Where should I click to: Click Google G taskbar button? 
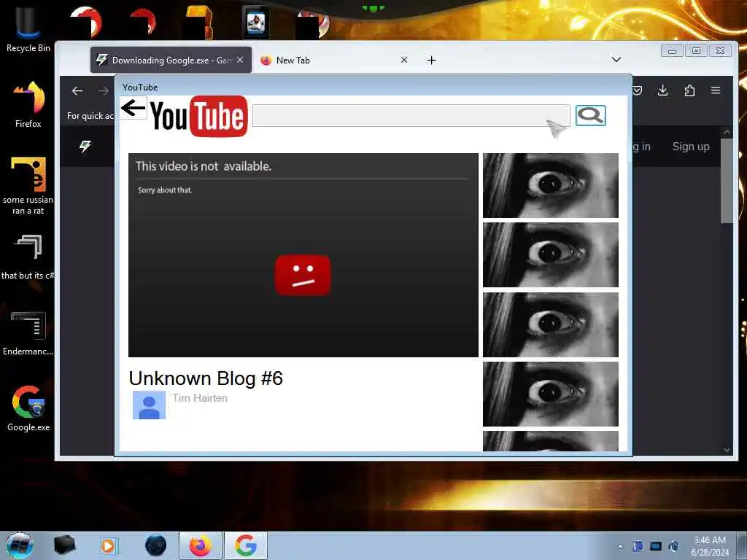coord(246,545)
